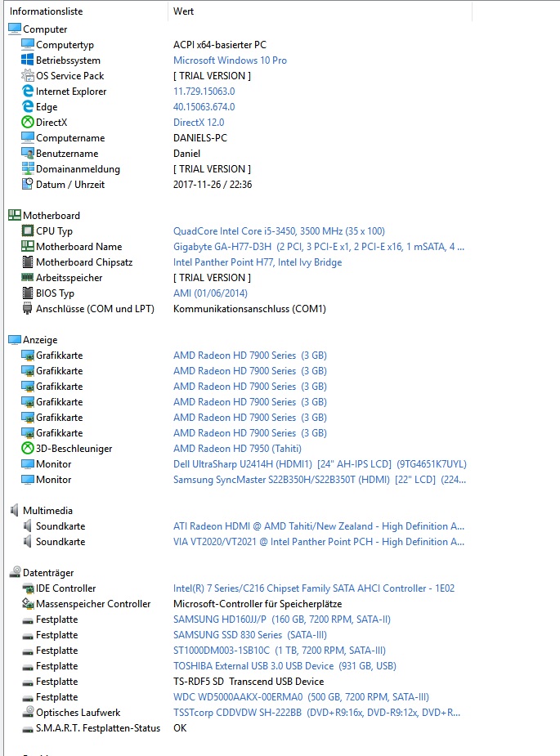Screen dimensions: 560x756
Task: Click the Optisches Laufwerk disc icon
Action: [28, 712]
